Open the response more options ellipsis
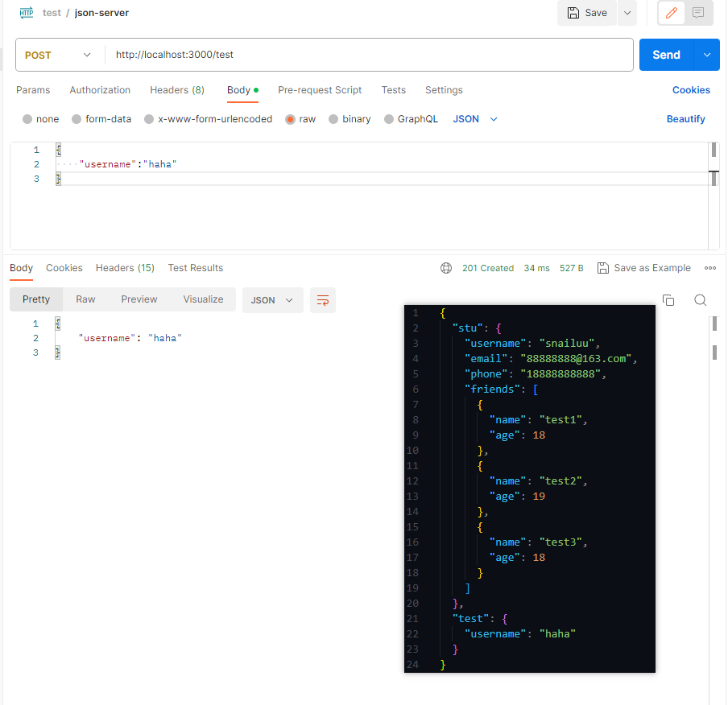This screenshot has width=728, height=705. tap(710, 268)
